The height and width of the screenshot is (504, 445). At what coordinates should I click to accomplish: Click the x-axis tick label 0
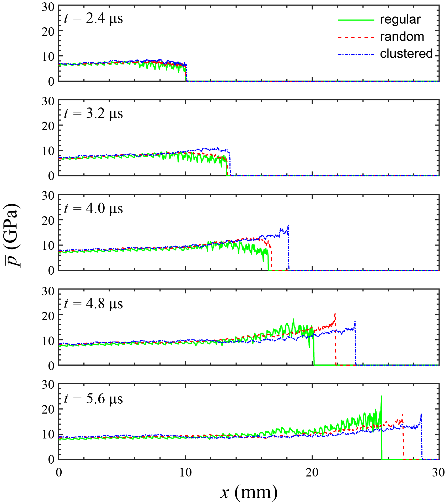pyautogui.click(x=59, y=472)
